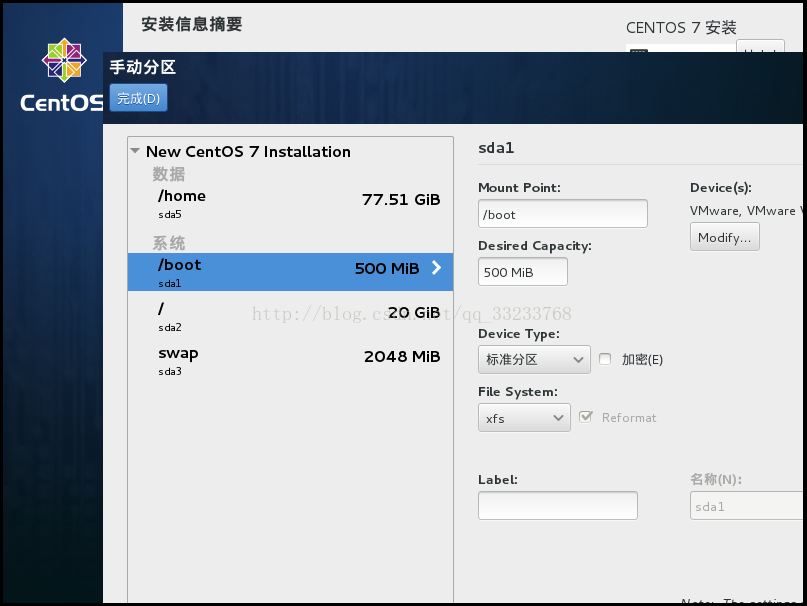Click the 完成(D) done button
Image resolution: width=807 pixels, height=606 pixels.
pyautogui.click(x=138, y=98)
